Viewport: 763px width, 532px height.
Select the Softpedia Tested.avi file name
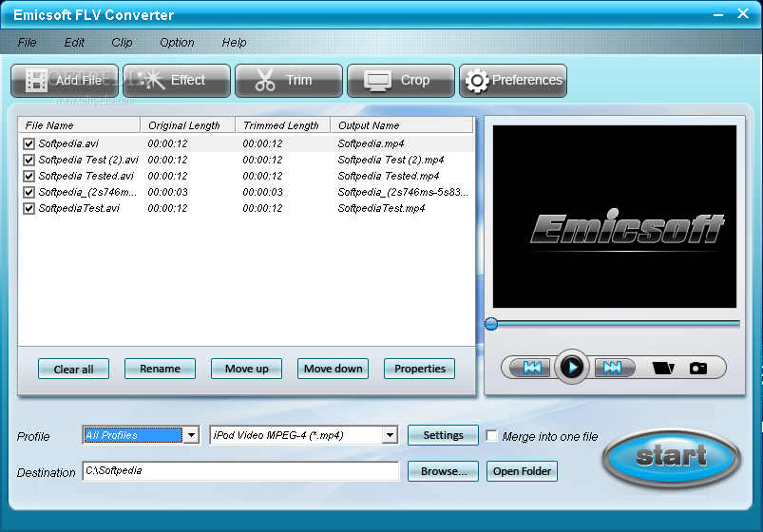pyautogui.click(x=86, y=176)
